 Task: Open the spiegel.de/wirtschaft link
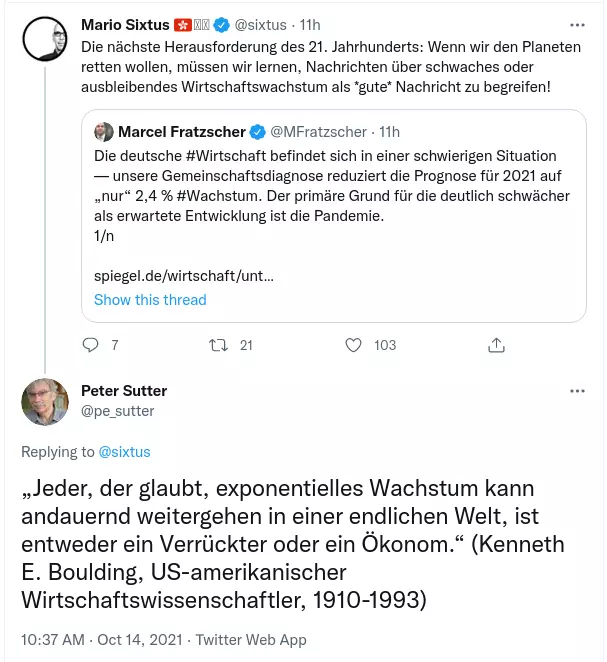tap(184, 276)
